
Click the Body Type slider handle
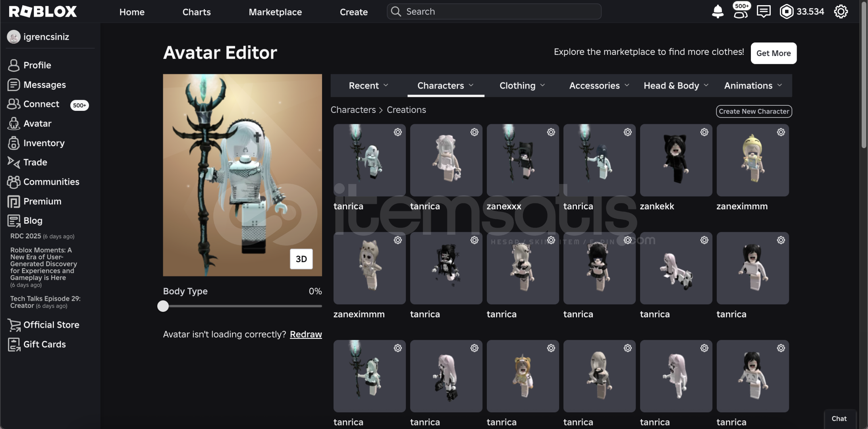click(163, 306)
